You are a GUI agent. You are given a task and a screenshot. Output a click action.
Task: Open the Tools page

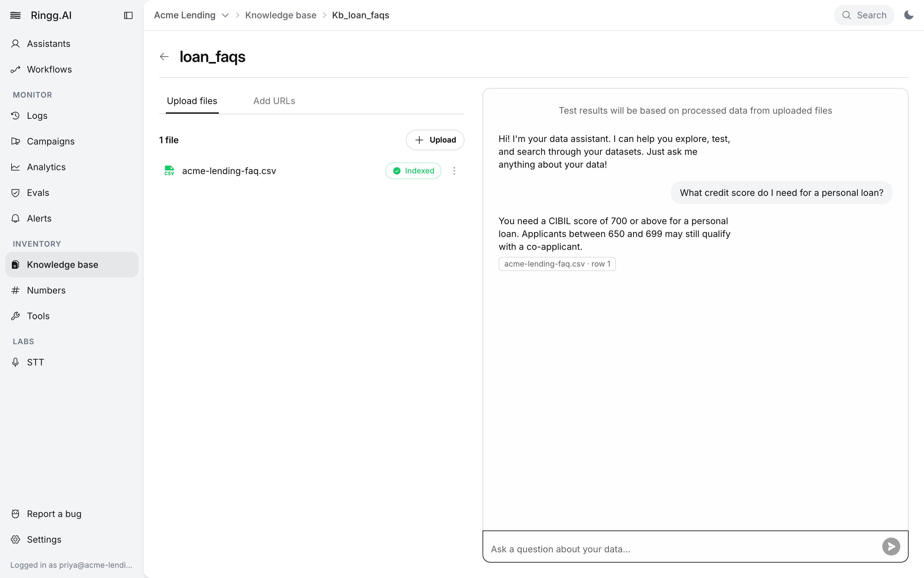coord(72,316)
